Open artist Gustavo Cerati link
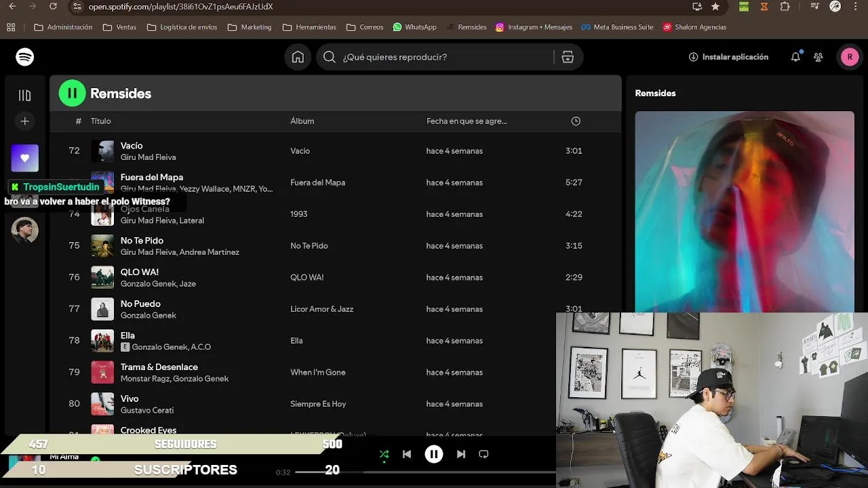This screenshot has height=488, width=868. tap(147, 411)
